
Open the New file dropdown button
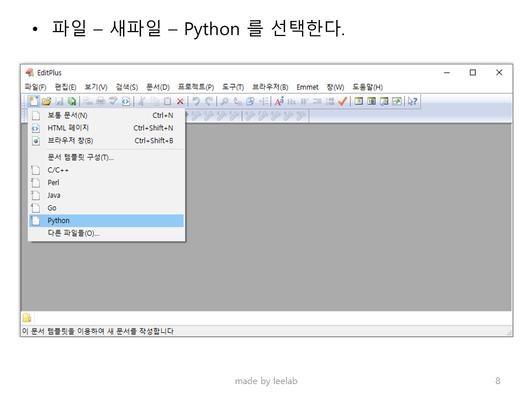34,101
